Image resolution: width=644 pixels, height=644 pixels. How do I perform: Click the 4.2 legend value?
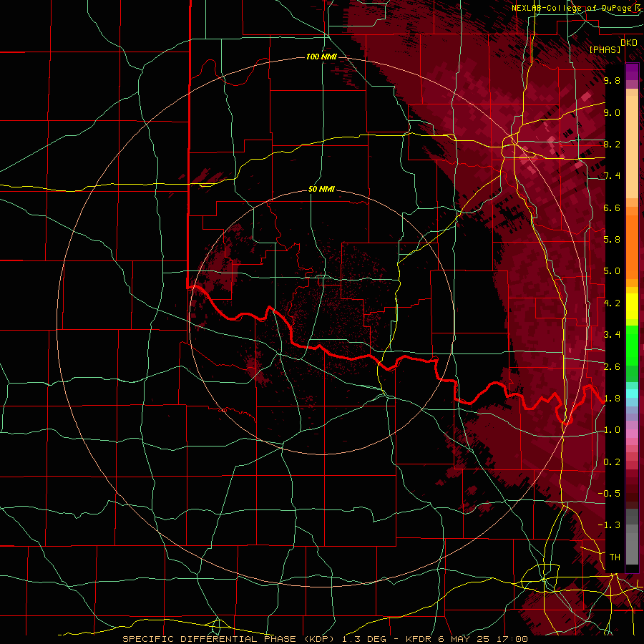tap(612, 303)
